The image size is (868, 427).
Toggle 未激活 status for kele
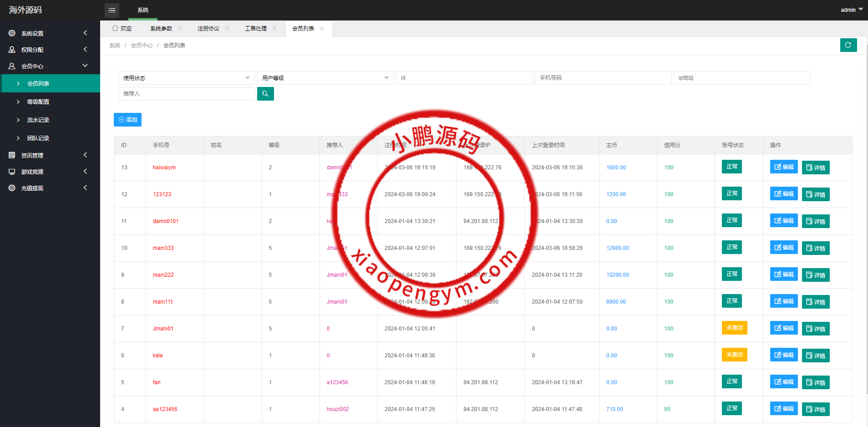coord(735,355)
